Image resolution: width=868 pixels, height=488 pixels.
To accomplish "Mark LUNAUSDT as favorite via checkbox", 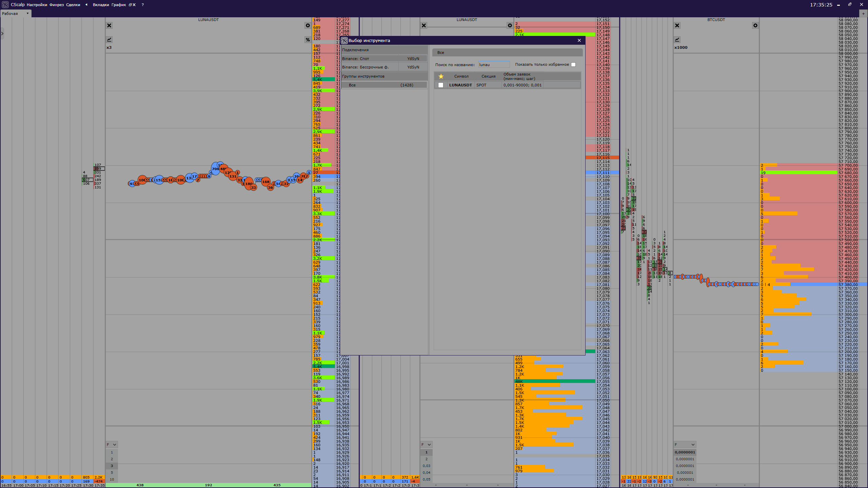I will [441, 85].
